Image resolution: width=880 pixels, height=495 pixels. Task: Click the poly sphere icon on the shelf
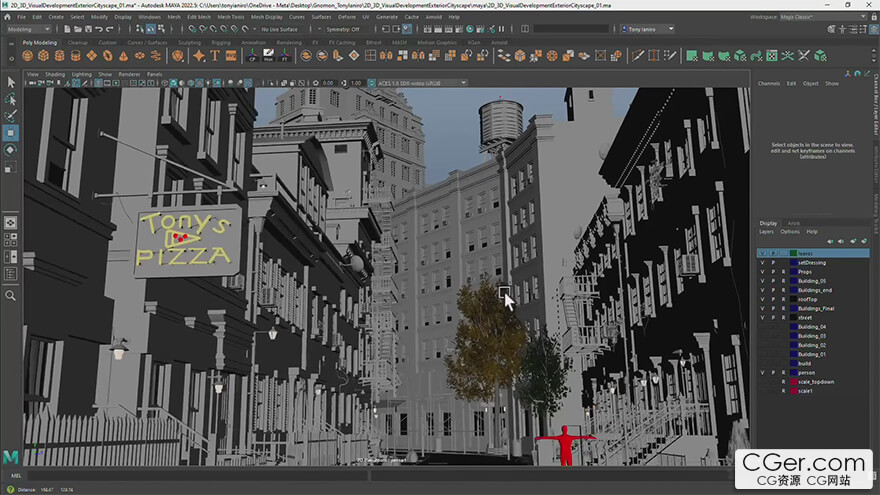point(28,56)
